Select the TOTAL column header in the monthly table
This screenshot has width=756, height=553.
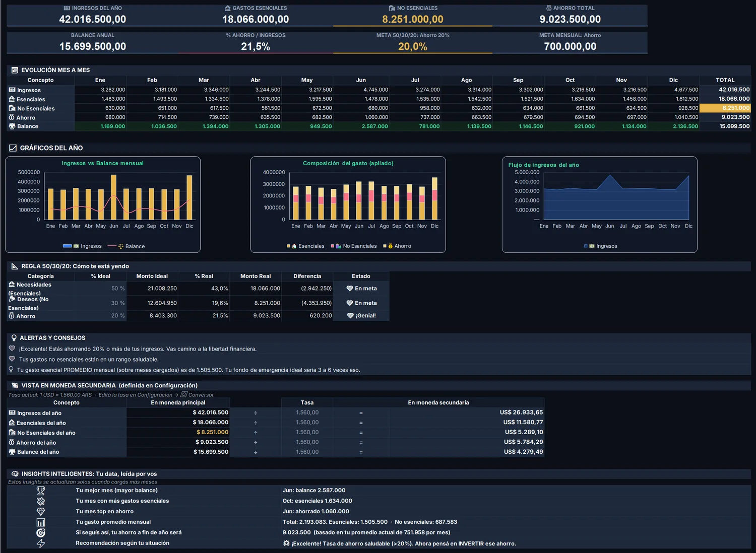point(725,80)
